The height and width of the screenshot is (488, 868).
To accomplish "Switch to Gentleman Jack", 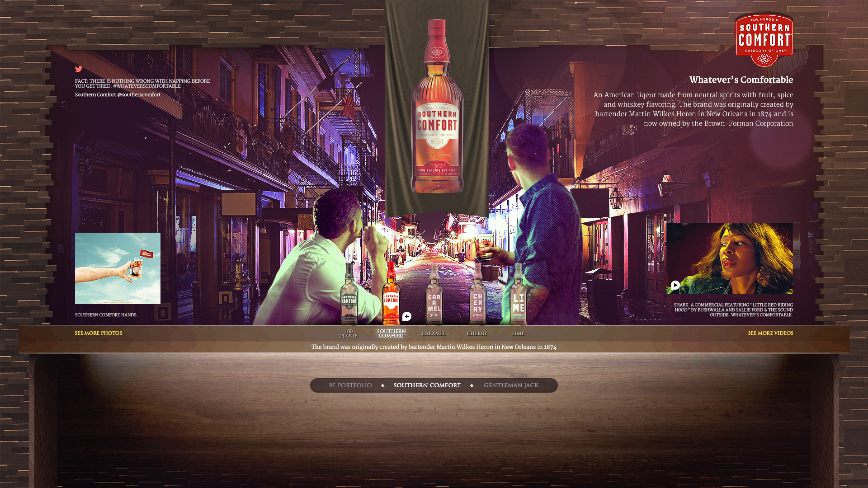I will tap(511, 385).
